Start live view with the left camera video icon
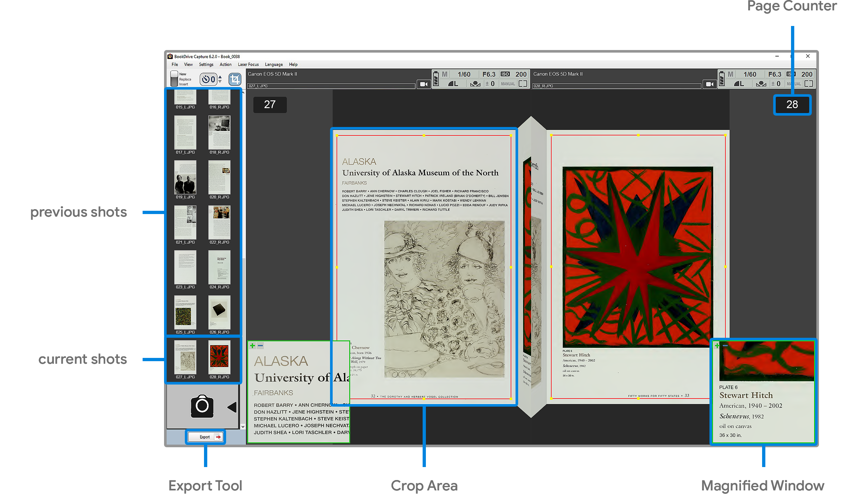 pos(424,84)
